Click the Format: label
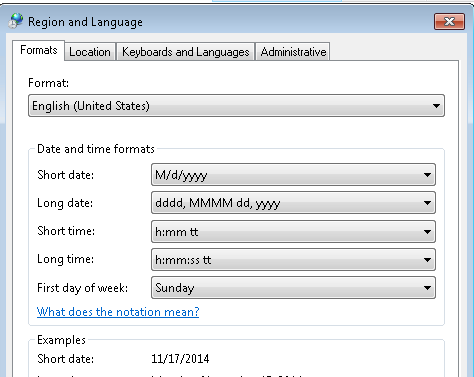 (48, 83)
